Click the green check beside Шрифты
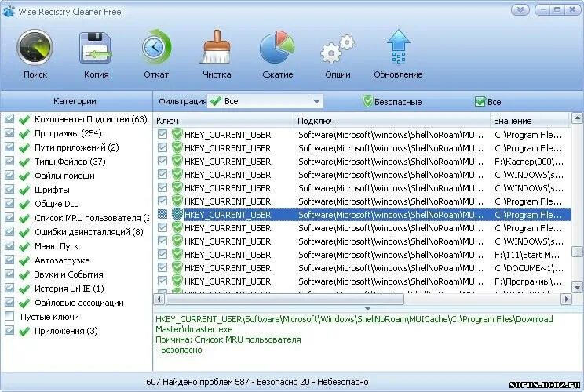Viewport: 584px width, 392px height. coord(24,191)
